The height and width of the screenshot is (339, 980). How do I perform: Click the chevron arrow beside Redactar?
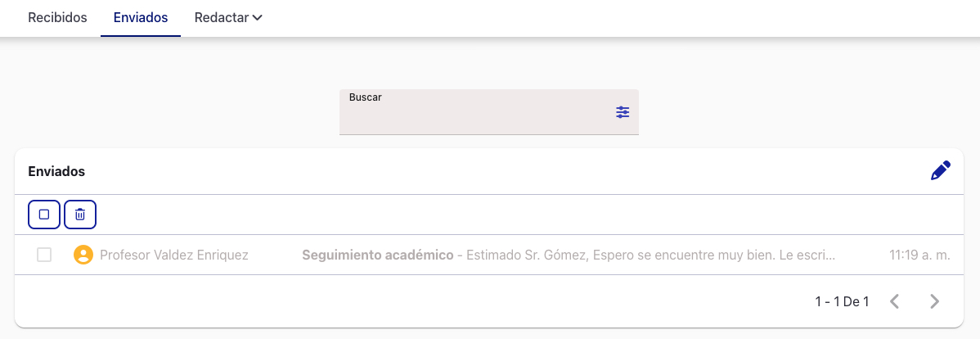click(258, 17)
